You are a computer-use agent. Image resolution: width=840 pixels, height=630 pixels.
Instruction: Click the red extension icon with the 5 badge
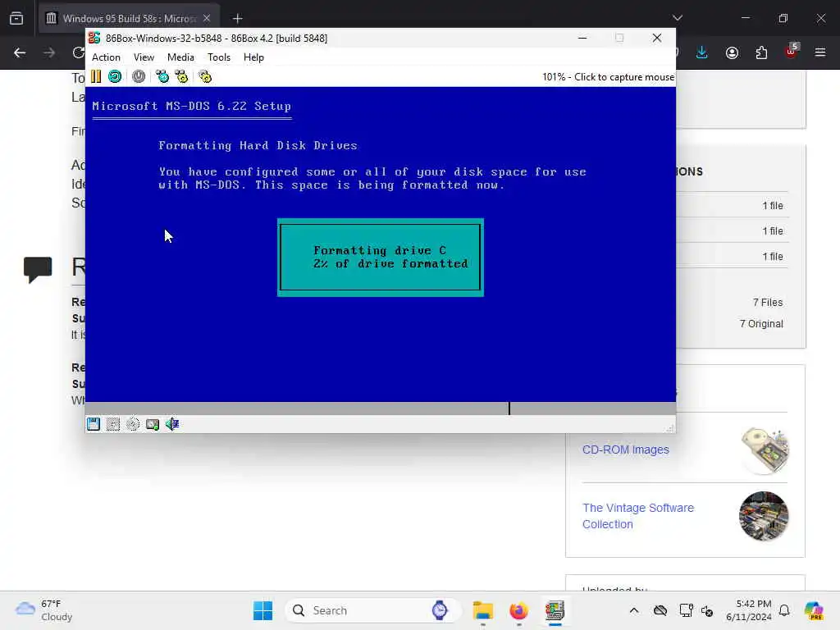[792, 52]
